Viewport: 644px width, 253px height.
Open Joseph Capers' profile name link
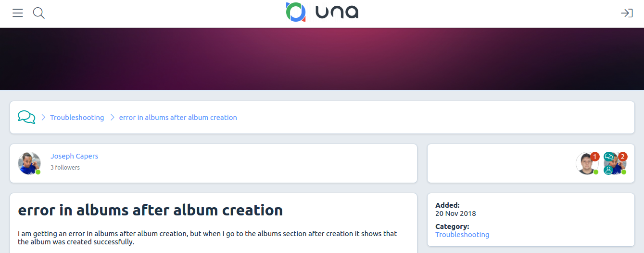(x=74, y=156)
